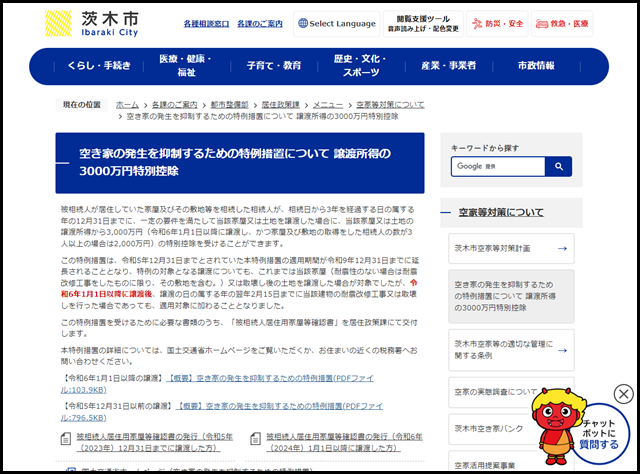Click 居住政策課 breadcrumb link

pos(280,105)
